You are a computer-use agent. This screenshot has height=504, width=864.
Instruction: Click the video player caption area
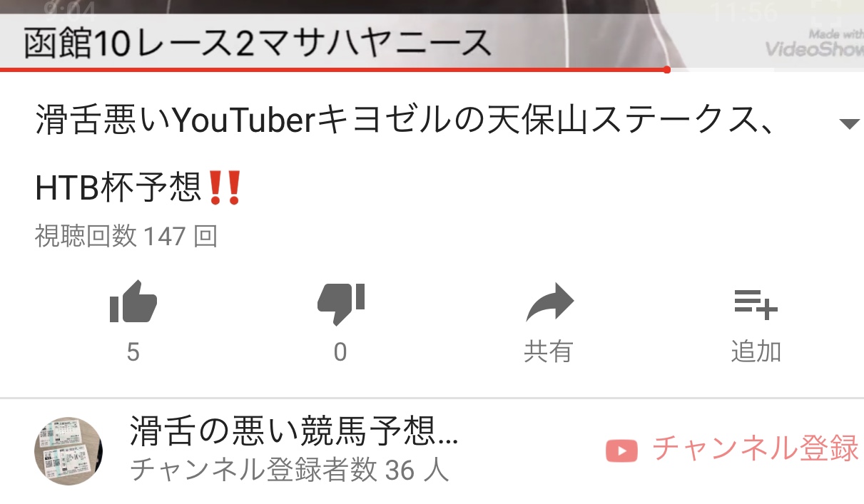258,44
